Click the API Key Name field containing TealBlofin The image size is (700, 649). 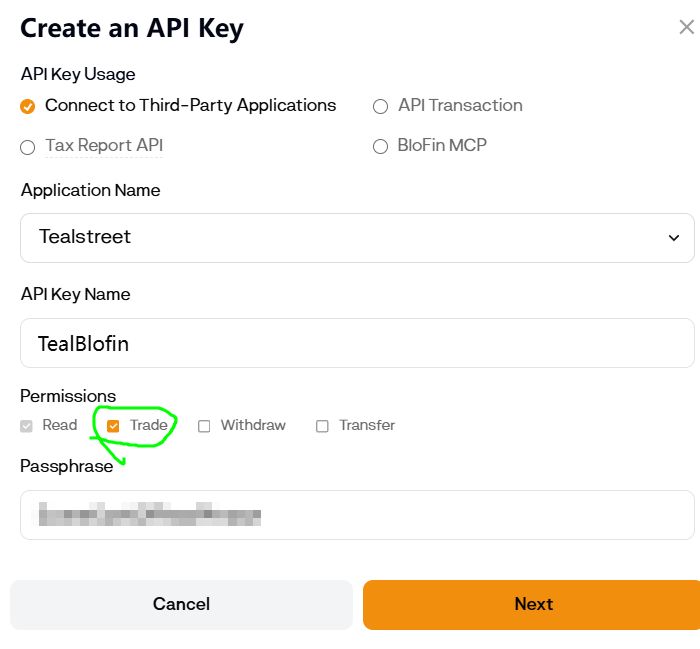pyautogui.click(x=357, y=343)
